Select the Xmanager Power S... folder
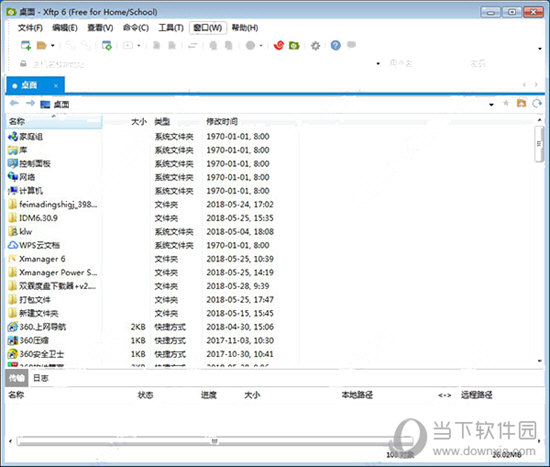Viewport: 550px width, 467px height. (x=53, y=272)
